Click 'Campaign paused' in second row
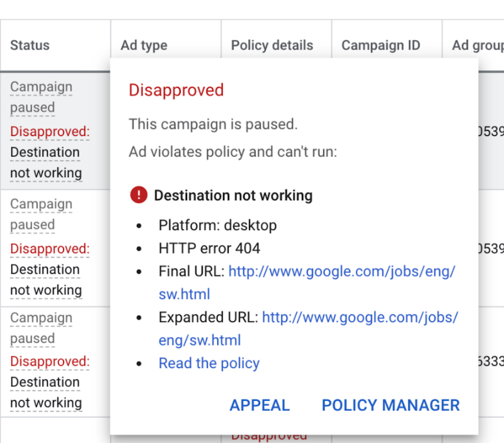504x443 pixels. click(41, 214)
